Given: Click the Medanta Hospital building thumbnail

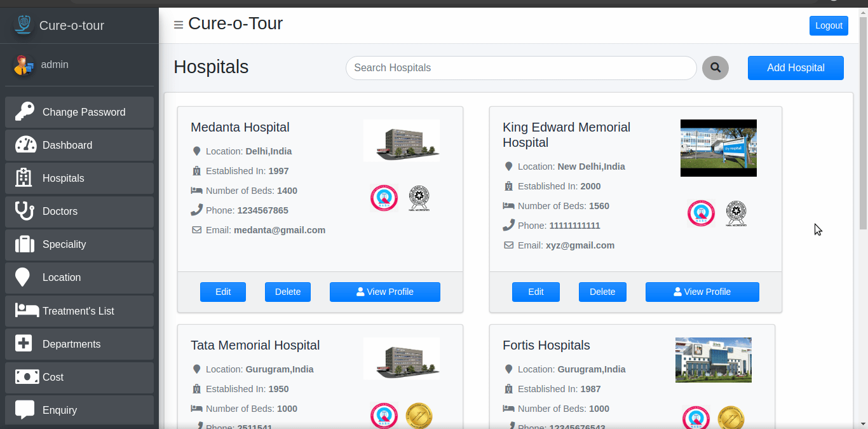Looking at the screenshot, I should point(402,140).
